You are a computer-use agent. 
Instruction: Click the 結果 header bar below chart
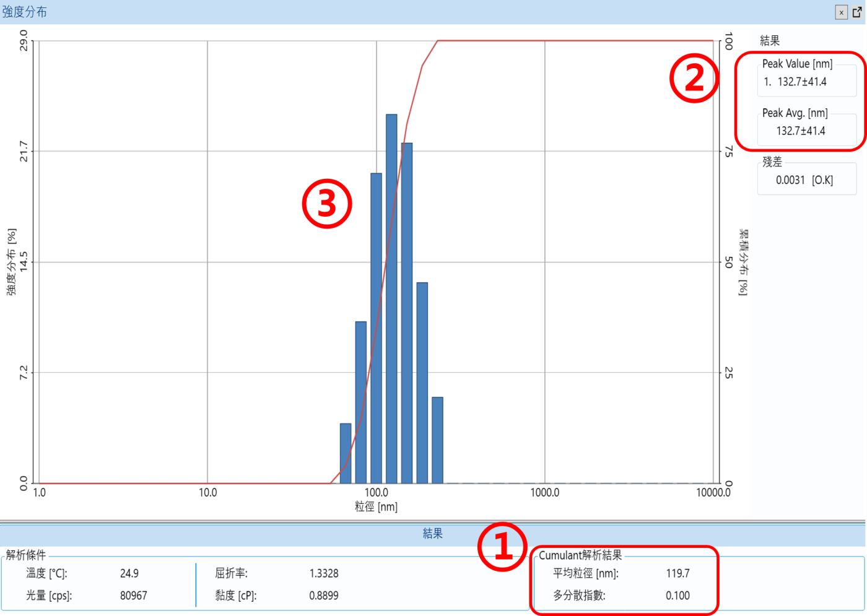point(432,534)
